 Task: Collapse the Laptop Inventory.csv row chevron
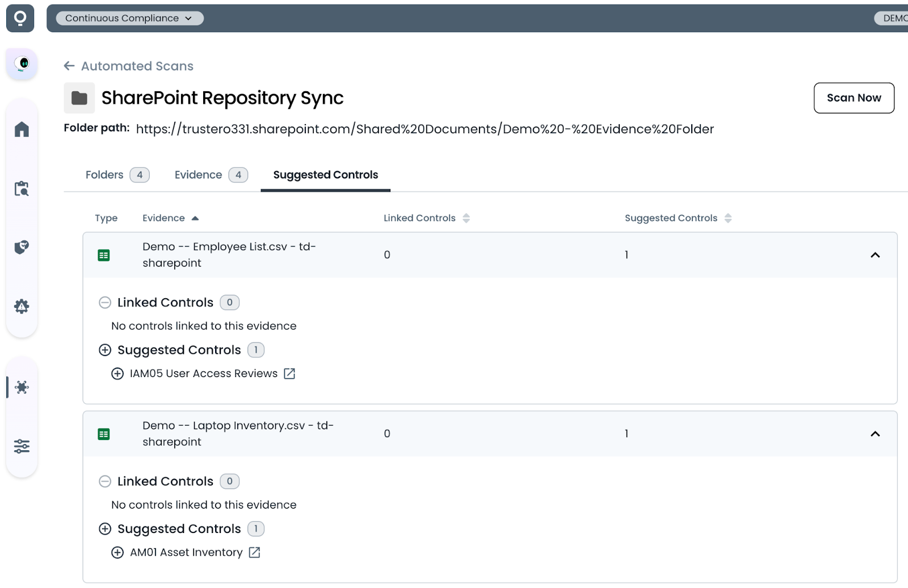click(x=875, y=434)
